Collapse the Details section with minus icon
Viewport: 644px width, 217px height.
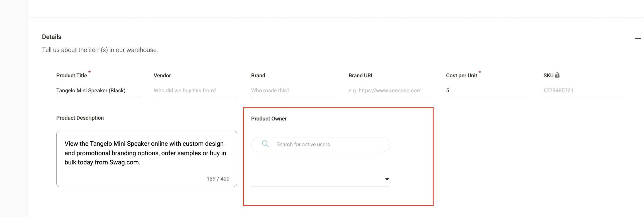pos(638,39)
